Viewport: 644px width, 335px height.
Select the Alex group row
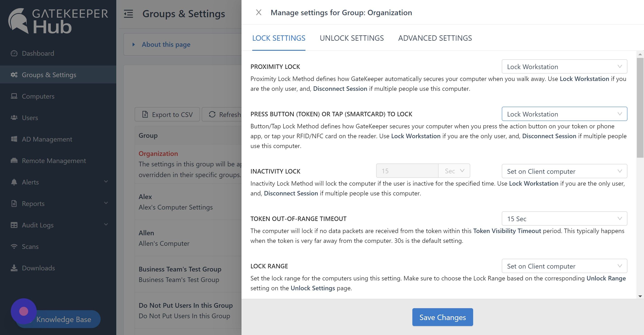tap(188, 202)
